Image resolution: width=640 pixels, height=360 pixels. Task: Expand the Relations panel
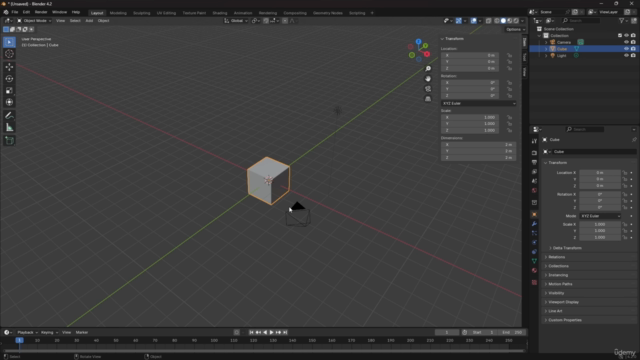click(x=556, y=257)
